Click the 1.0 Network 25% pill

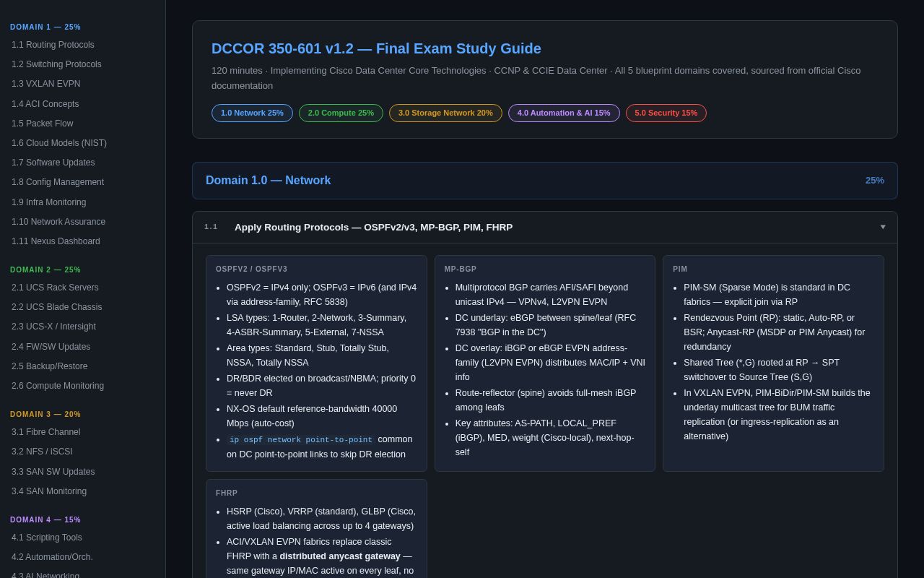[252, 113]
